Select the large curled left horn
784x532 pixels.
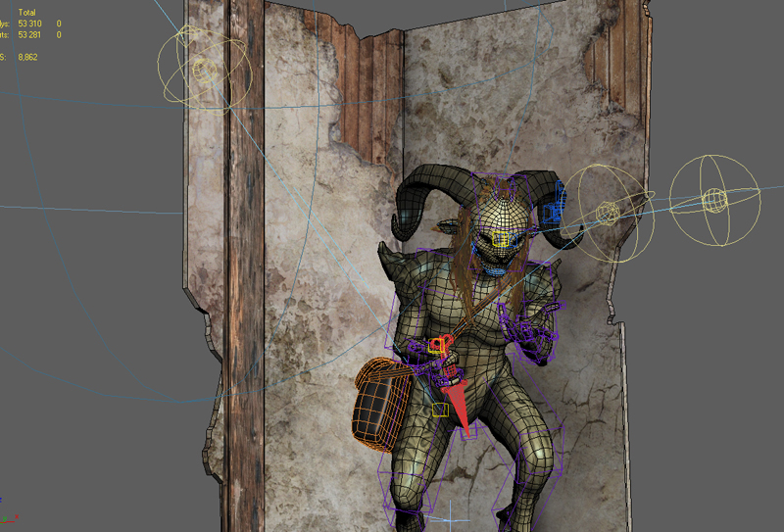pos(425,192)
